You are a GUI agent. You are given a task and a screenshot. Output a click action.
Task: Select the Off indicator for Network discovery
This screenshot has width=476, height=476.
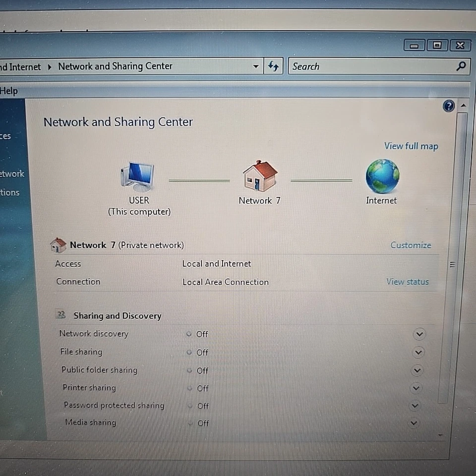pyautogui.click(x=202, y=334)
